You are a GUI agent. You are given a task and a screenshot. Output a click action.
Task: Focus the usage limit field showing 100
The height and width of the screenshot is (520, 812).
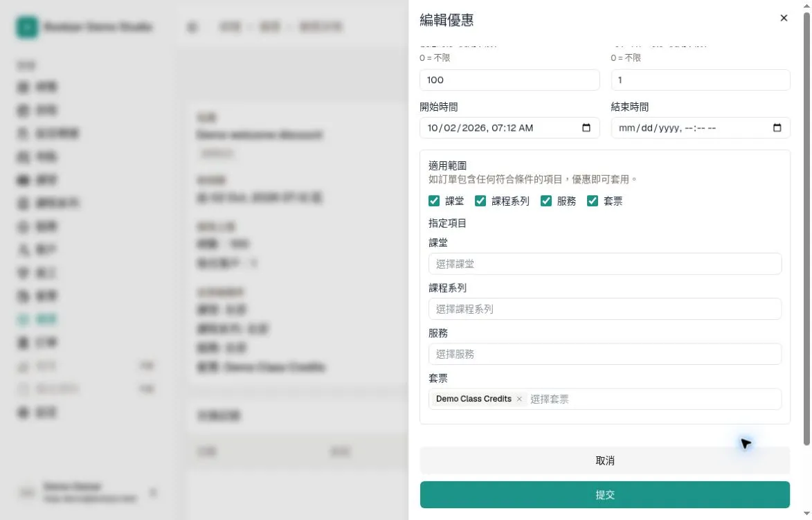point(509,80)
